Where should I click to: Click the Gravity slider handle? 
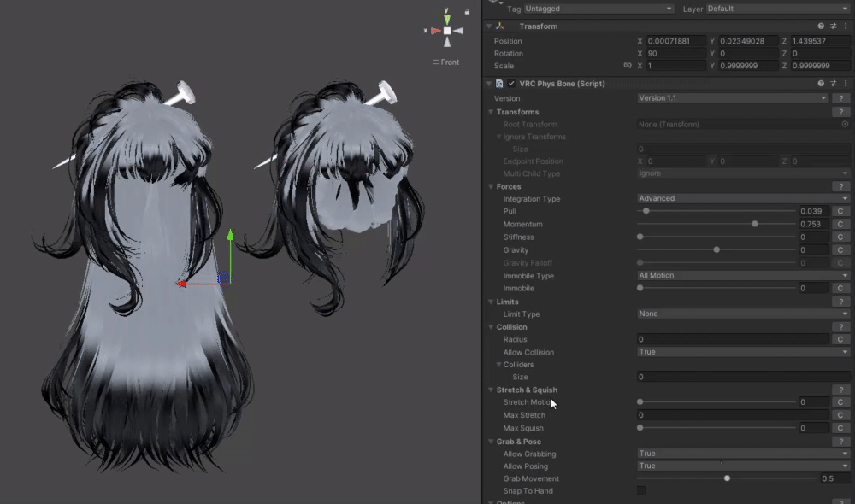pos(716,249)
